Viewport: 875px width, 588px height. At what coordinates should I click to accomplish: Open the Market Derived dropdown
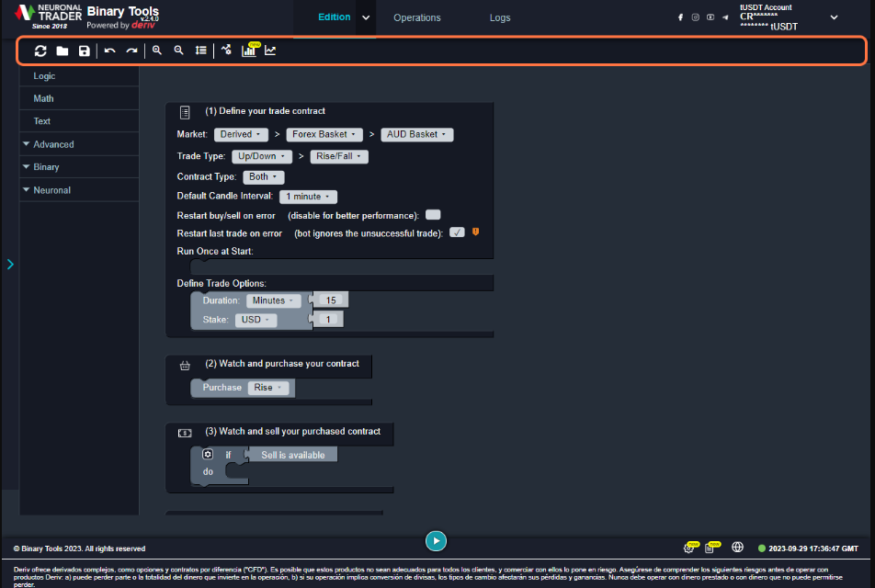point(240,134)
